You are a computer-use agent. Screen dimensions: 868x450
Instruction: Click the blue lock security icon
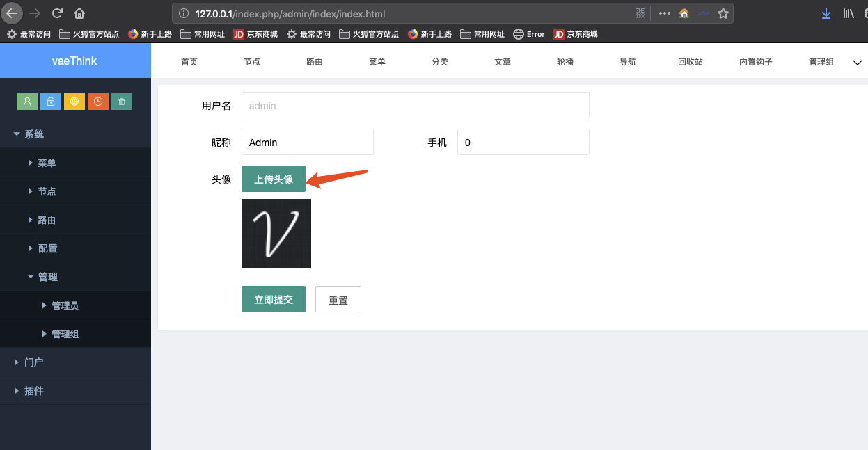click(50, 101)
